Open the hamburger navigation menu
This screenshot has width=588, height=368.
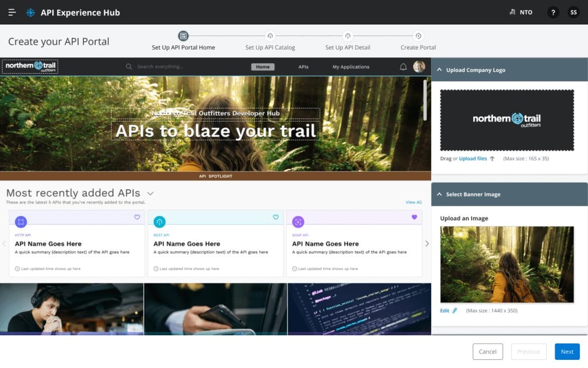(x=12, y=13)
